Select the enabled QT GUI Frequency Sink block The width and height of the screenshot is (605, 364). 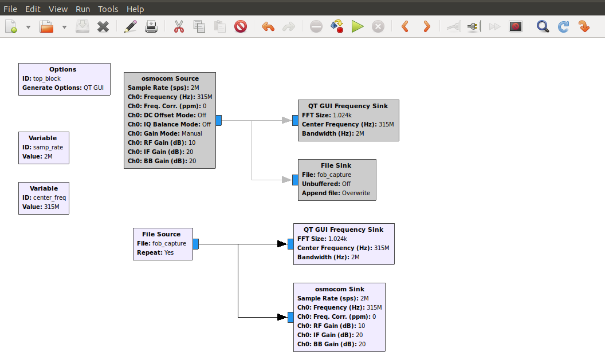tap(344, 244)
